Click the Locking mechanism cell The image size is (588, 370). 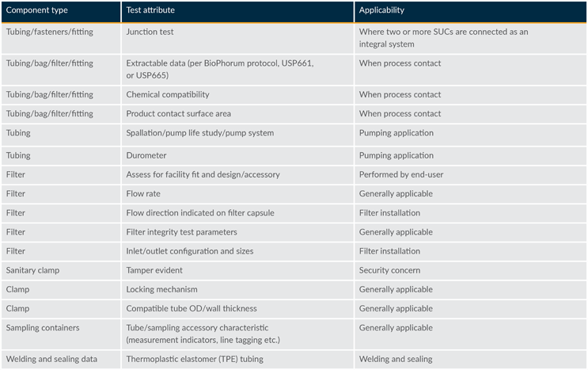coord(161,289)
